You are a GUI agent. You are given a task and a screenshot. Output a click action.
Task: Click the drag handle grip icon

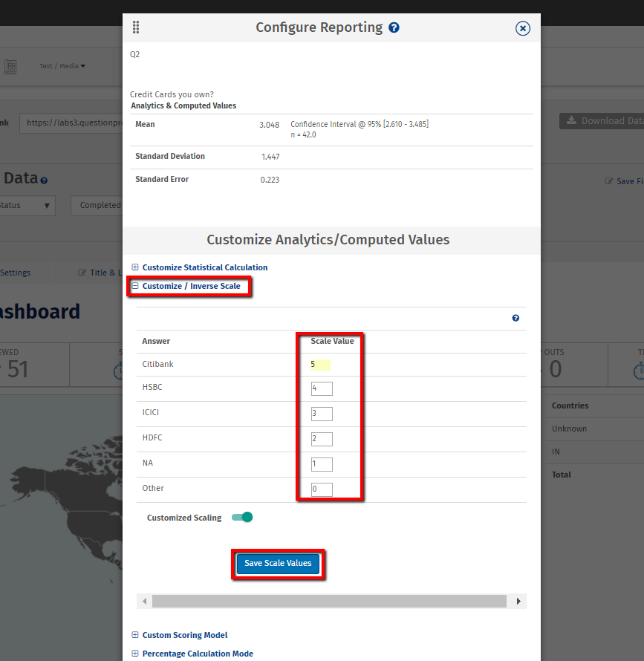coord(136,27)
